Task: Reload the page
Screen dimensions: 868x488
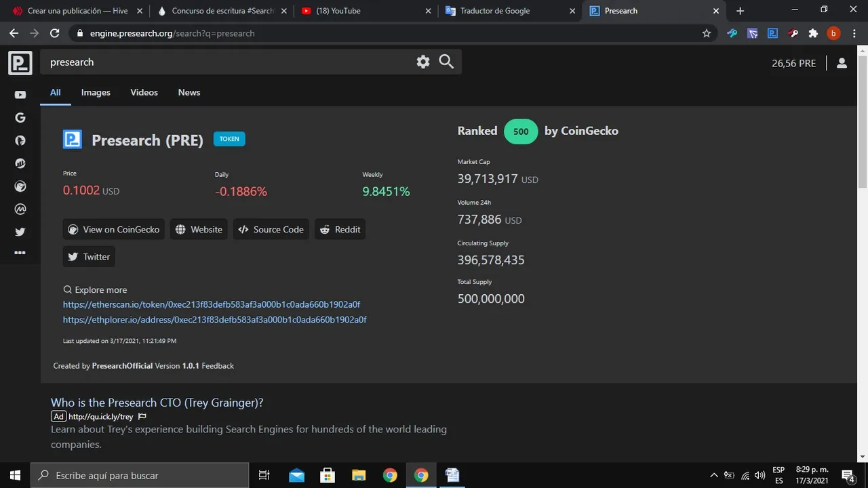Action: coord(55,33)
